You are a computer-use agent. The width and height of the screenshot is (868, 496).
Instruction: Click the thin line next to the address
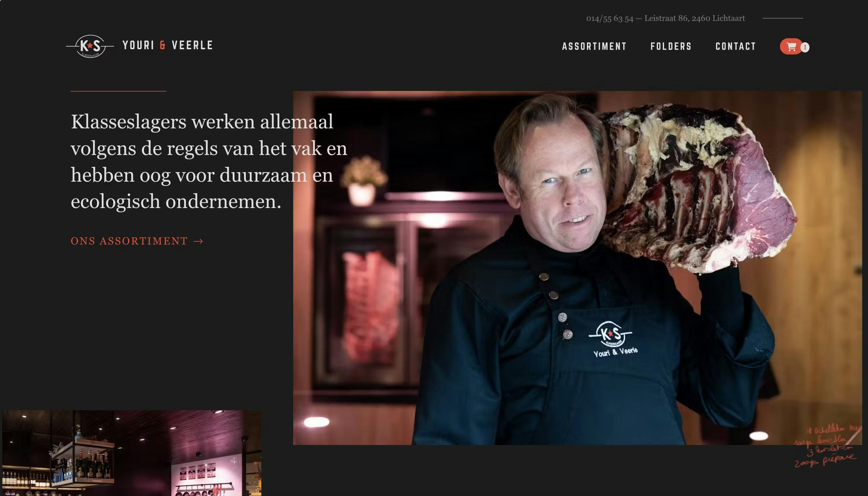click(783, 18)
